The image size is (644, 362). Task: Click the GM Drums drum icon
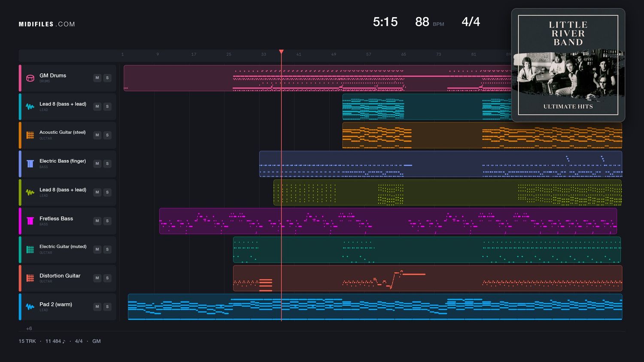pyautogui.click(x=30, y=78)
